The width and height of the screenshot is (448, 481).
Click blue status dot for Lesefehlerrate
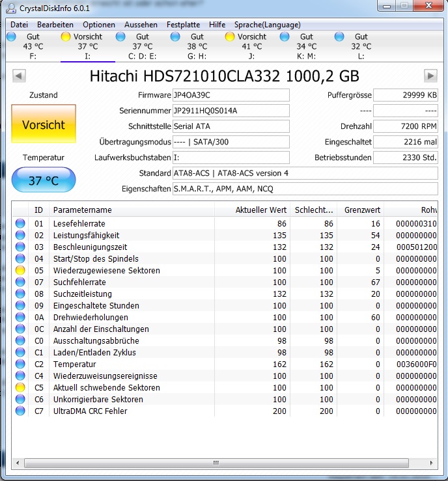click(x=20, y=223)
